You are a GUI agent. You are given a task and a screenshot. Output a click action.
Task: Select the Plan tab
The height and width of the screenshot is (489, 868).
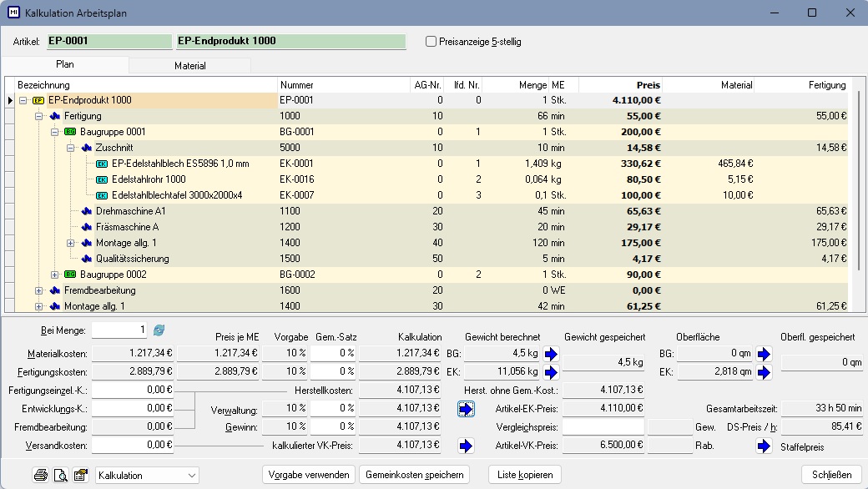[64, 64]
